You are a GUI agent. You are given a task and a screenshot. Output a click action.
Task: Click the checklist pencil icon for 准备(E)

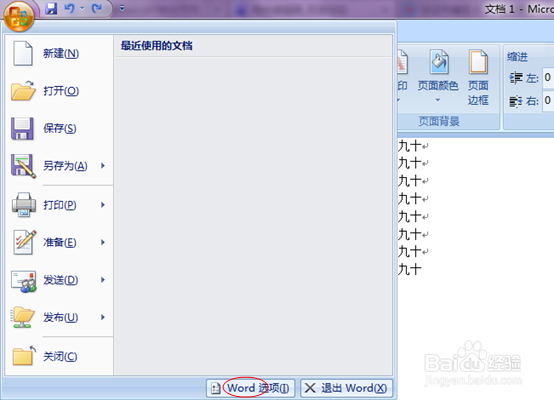coord(24,242)
